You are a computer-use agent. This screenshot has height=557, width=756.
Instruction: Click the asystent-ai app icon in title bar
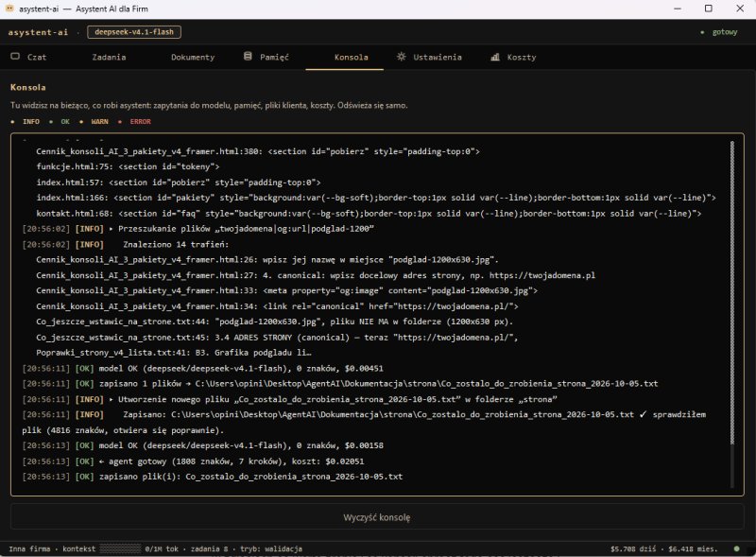pyautogui.click(x=9, y=9)
